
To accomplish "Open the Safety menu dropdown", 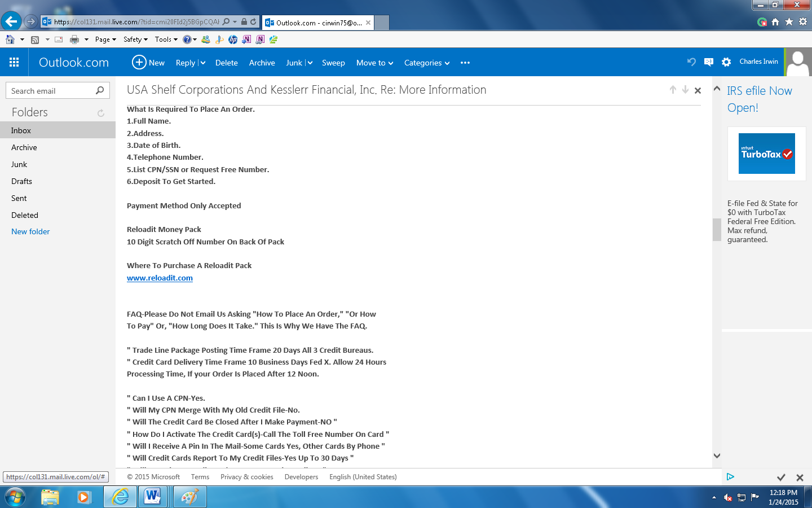I will point(135,40).
